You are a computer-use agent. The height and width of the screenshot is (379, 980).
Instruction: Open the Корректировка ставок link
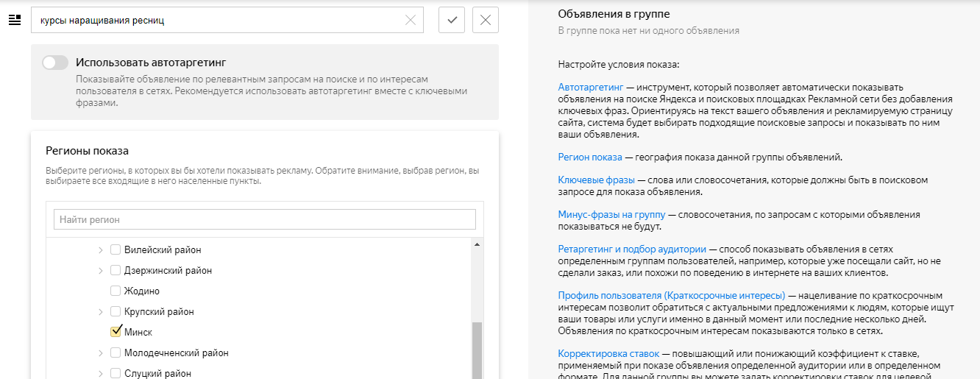[x=608, y=353]
